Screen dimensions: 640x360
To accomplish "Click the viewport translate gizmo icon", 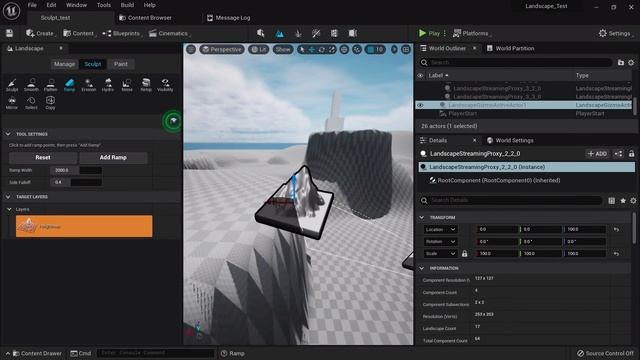I will 311,49.
